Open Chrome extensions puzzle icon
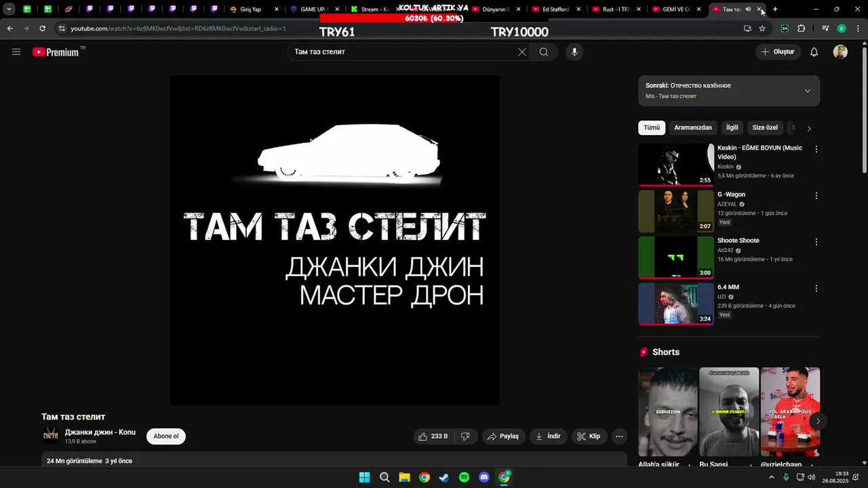The height and width of the screenshot is (488, 868). [801, 28]
